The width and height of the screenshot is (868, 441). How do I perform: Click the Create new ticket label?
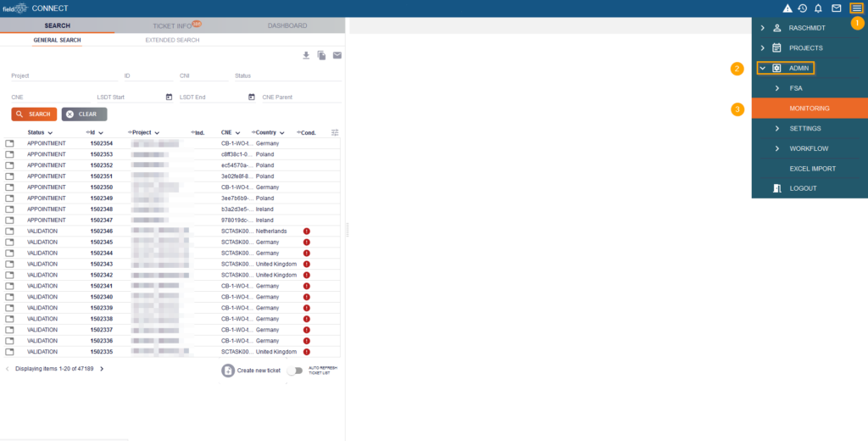pyautogui.click(x=259, y=371)
